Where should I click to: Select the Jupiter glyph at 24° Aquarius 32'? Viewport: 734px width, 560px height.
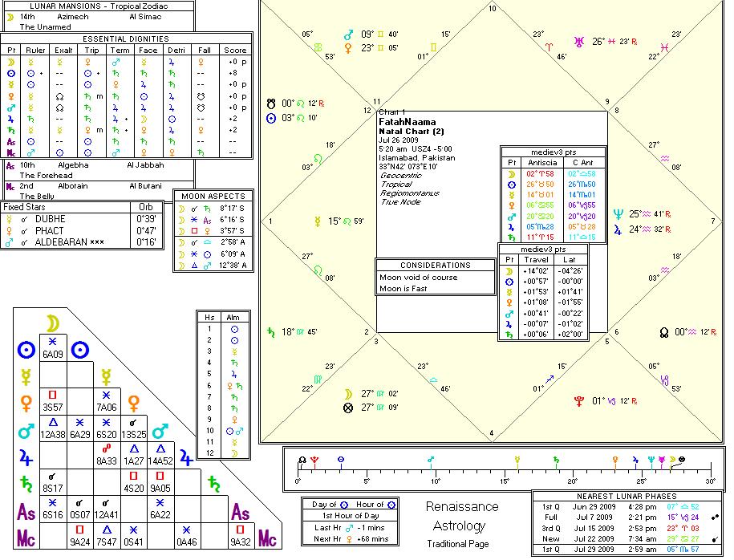point(618,229)
